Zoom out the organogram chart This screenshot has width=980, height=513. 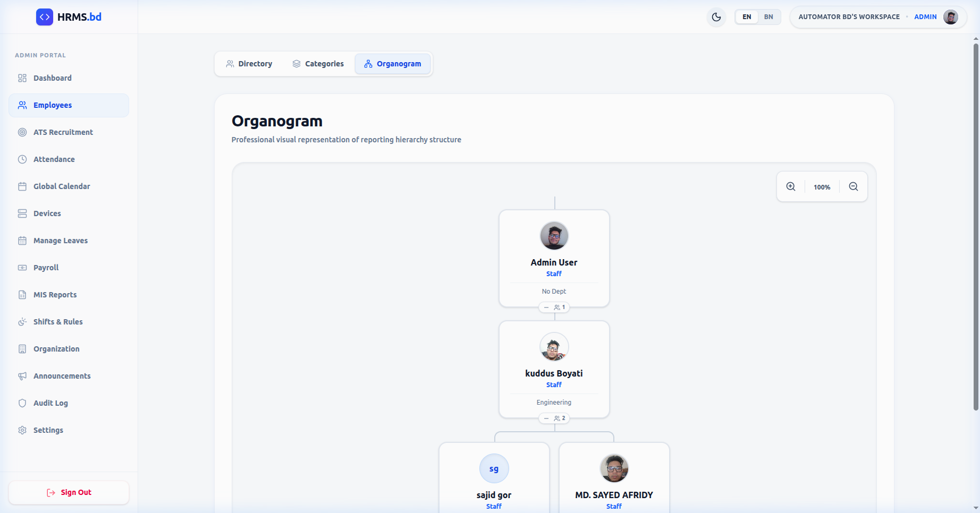click(x=854, y=186)
